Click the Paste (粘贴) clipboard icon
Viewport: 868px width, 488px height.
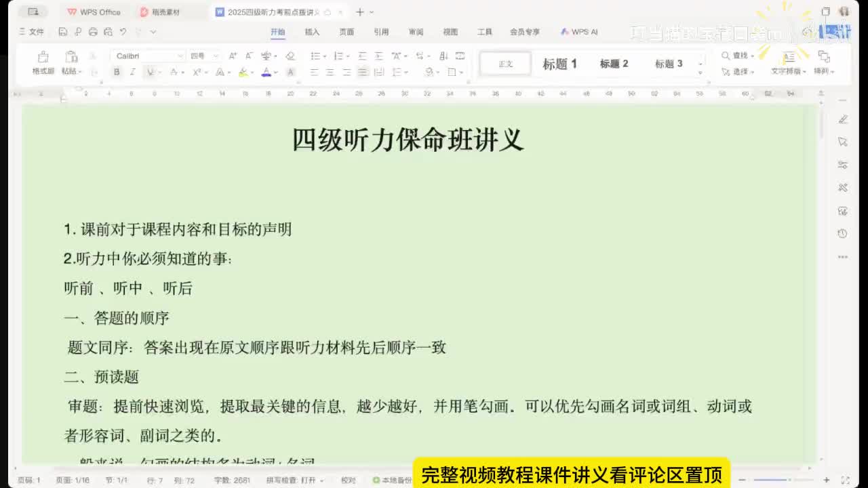[71, 57]
